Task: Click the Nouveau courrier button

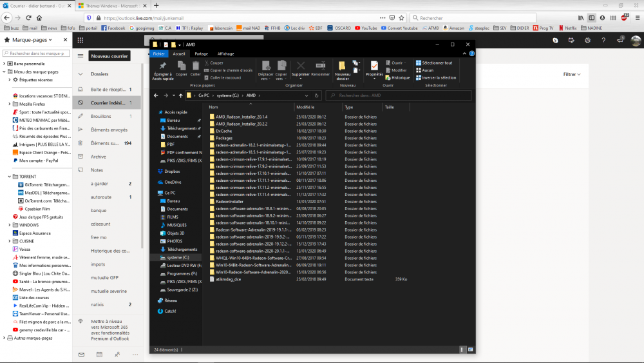Action: [109, 56]
